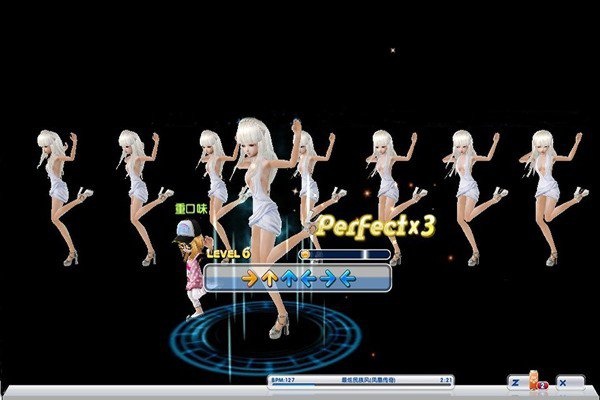This screenshot has width=600, height=400.
Task: Click the 2:21 song time
Action: point(446,380)
